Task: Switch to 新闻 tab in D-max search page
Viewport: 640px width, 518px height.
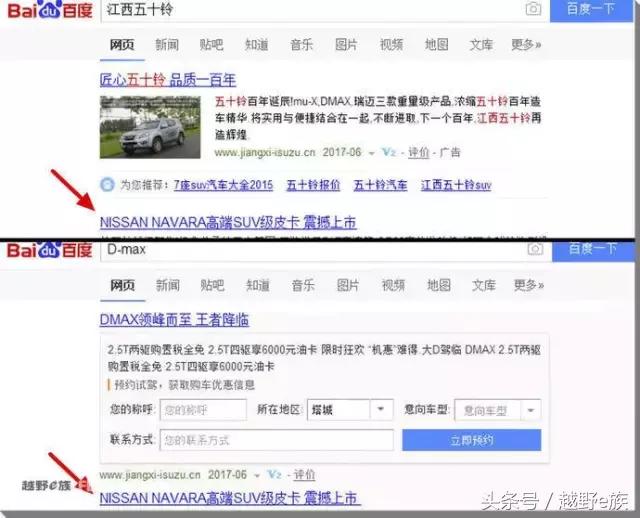Action: (168, 285)
